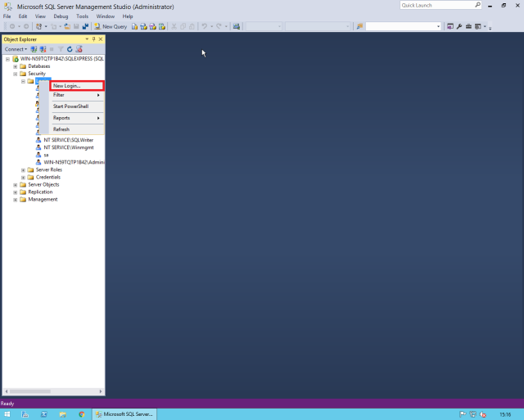Open the Properties wrench icon
This screenshot has height=420, width=524.
click(x=459, y=26)
